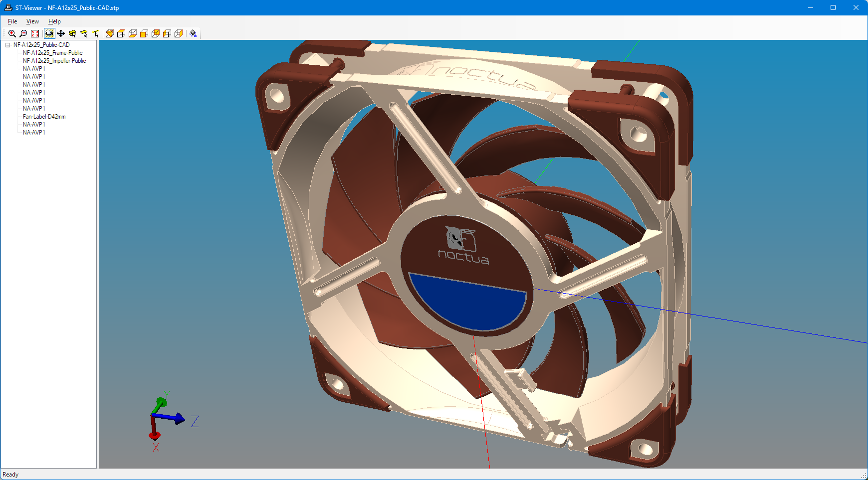Select the NF-A12x25_Public-CAD root item
Viewport: 868px width, 480px height.
[41, 45]
